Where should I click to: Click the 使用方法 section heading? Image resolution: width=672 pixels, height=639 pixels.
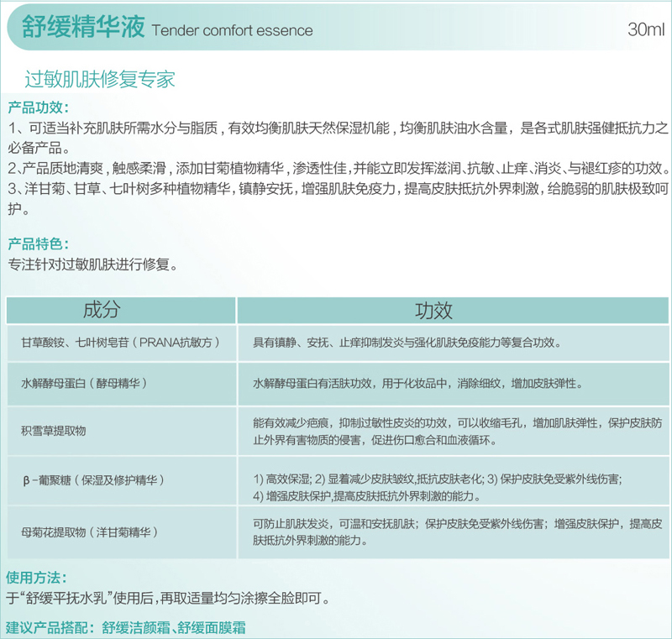(x=36, y=578)
